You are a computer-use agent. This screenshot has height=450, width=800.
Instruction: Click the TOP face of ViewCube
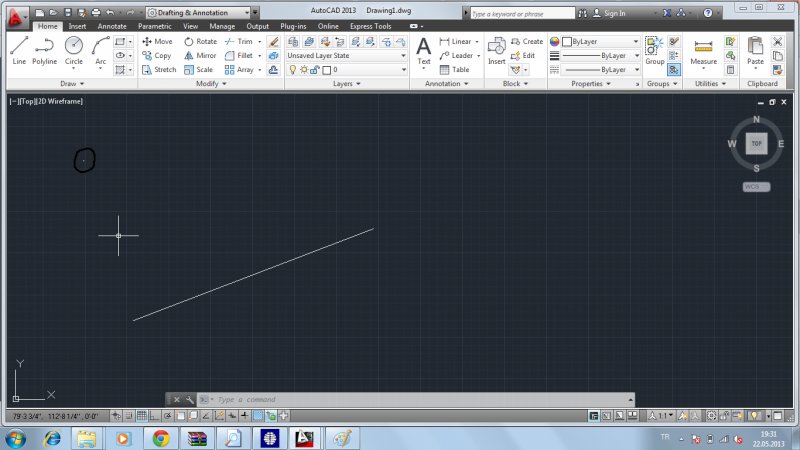coord(756,143)
